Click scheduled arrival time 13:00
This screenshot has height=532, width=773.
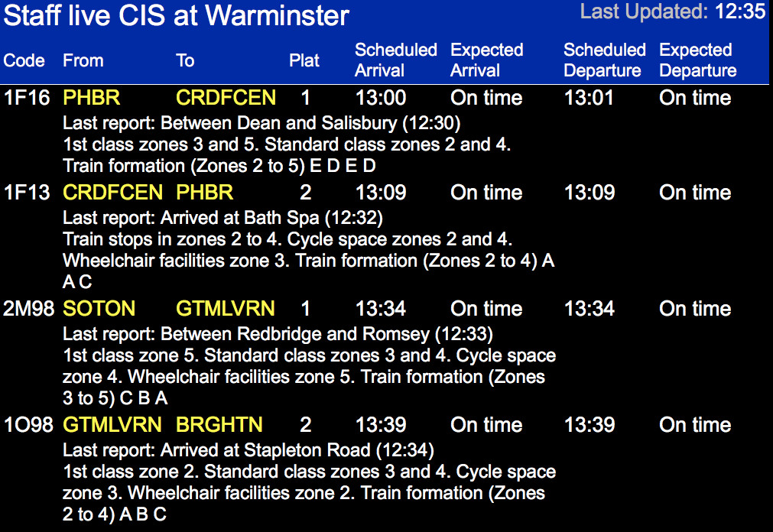(380, 98)
